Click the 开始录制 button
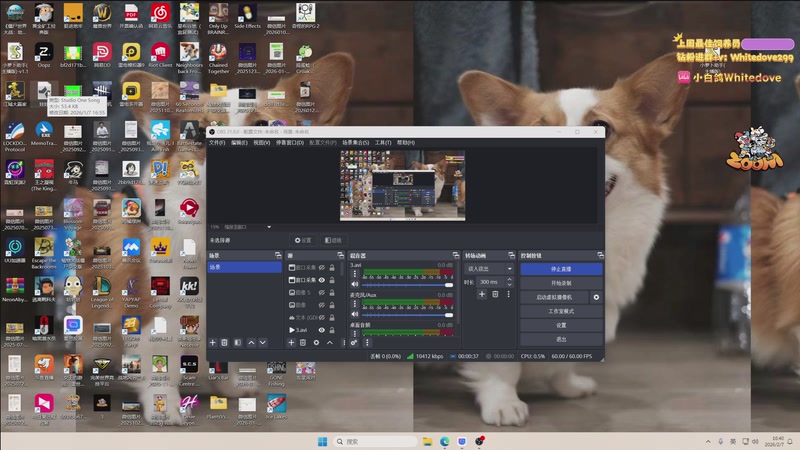 click(561, 283)
